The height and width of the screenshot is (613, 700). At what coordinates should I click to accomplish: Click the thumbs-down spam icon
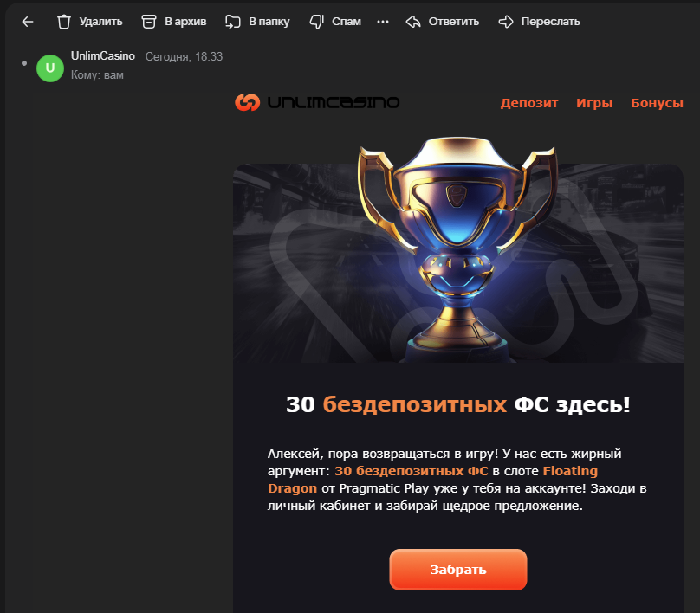click(316, 22)
